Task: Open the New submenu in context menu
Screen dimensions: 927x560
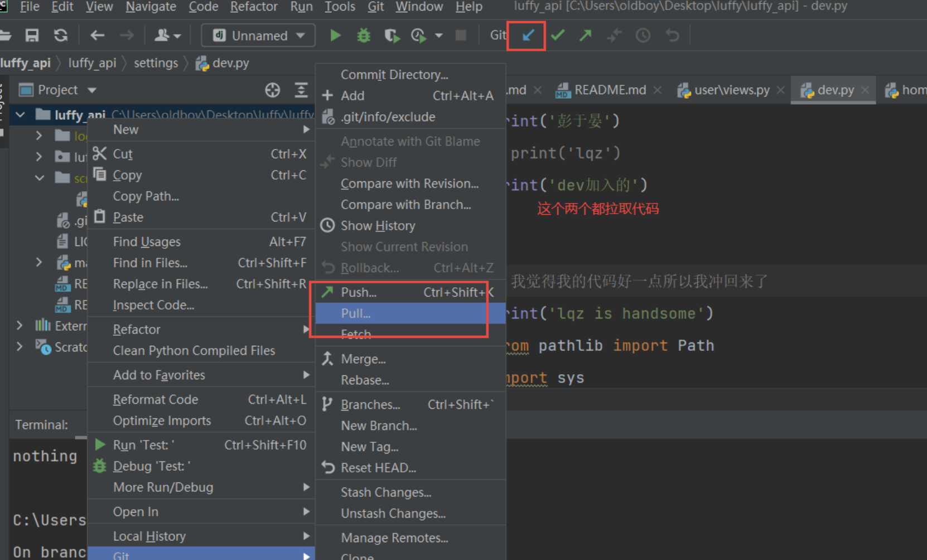Action: (x=201, y=129)
